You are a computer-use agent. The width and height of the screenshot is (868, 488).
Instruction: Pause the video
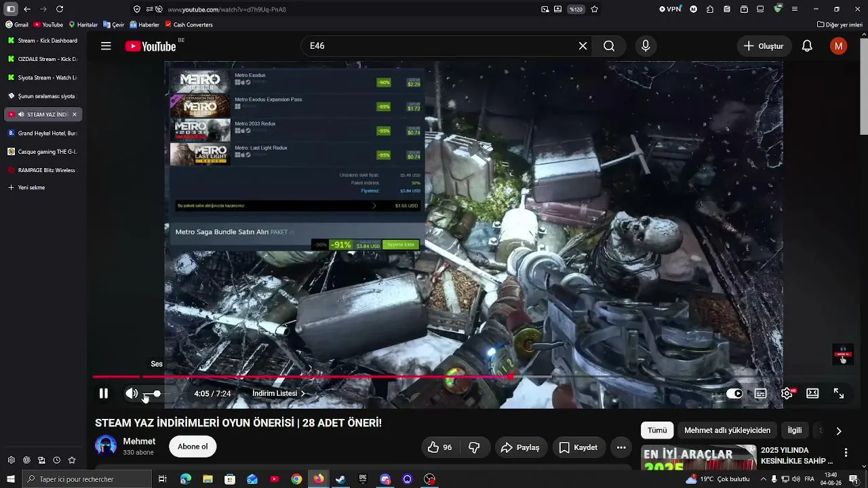click(x=104, y=393)
